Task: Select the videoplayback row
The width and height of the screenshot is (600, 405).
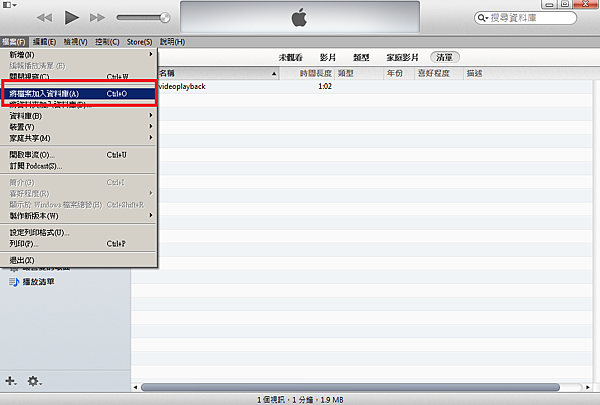Action: [375, 87]
